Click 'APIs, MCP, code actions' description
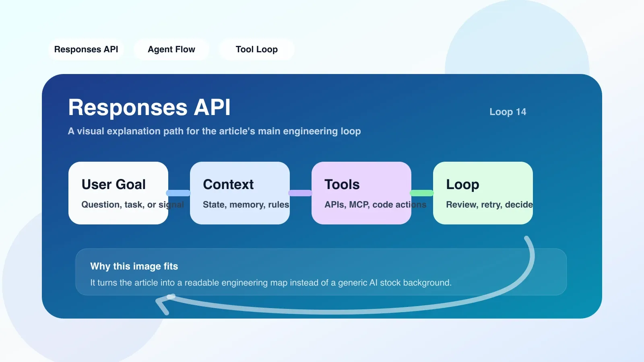This screenshot has height=362, width=644. click(375, 205)
